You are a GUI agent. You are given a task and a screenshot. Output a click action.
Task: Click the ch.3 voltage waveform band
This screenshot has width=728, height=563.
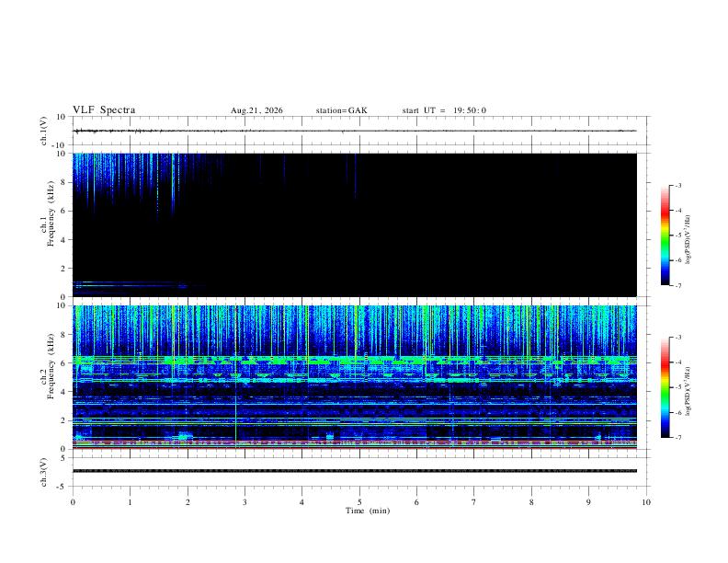[354, 471]
